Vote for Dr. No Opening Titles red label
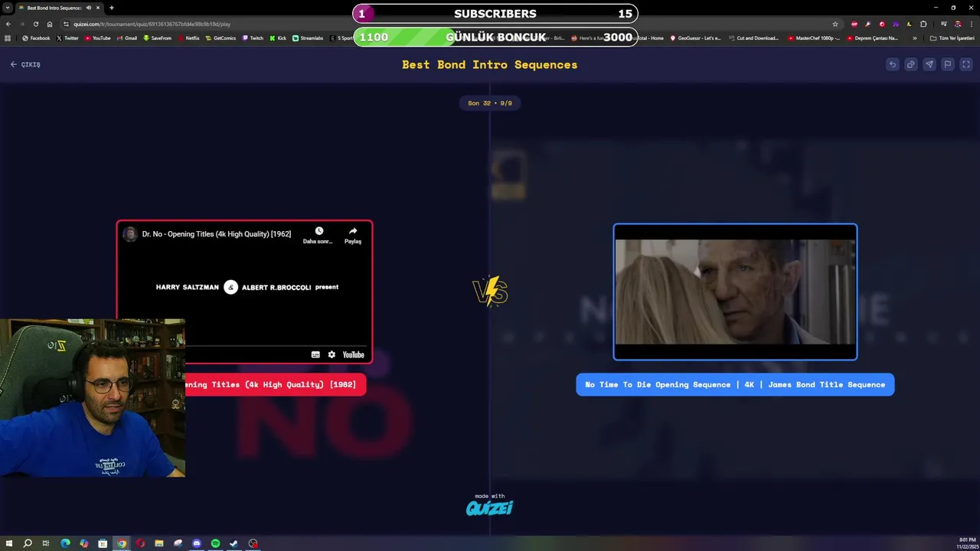The image size is (980, 551). coord(276,384)
